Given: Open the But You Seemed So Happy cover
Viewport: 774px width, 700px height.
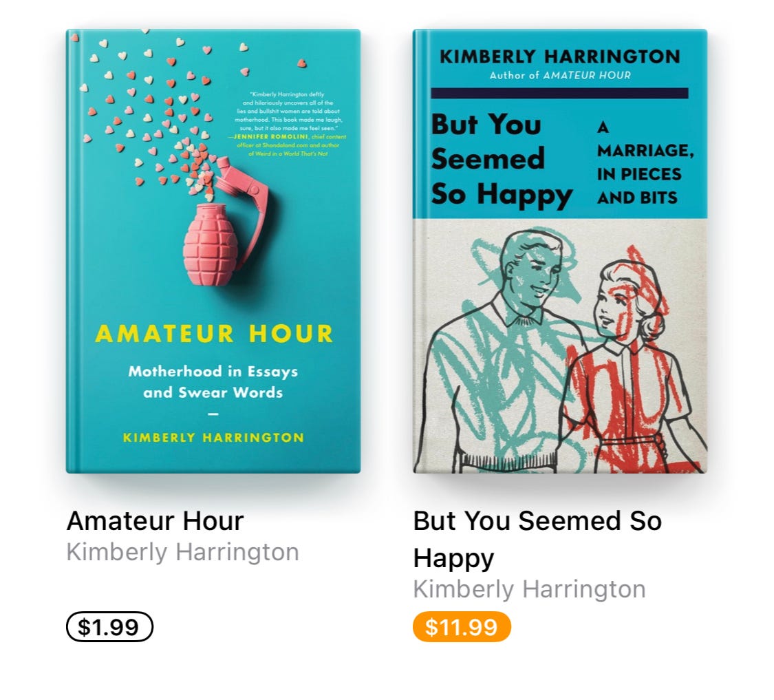Looking at the screenshot, I should pos(560,251).
